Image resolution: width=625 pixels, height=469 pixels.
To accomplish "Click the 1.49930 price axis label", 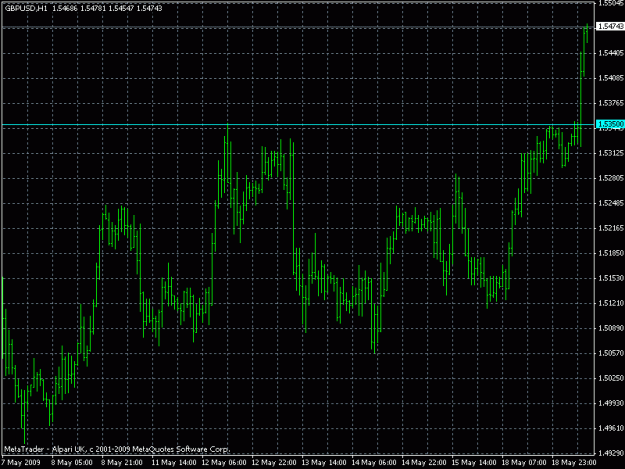I will 611,403.
